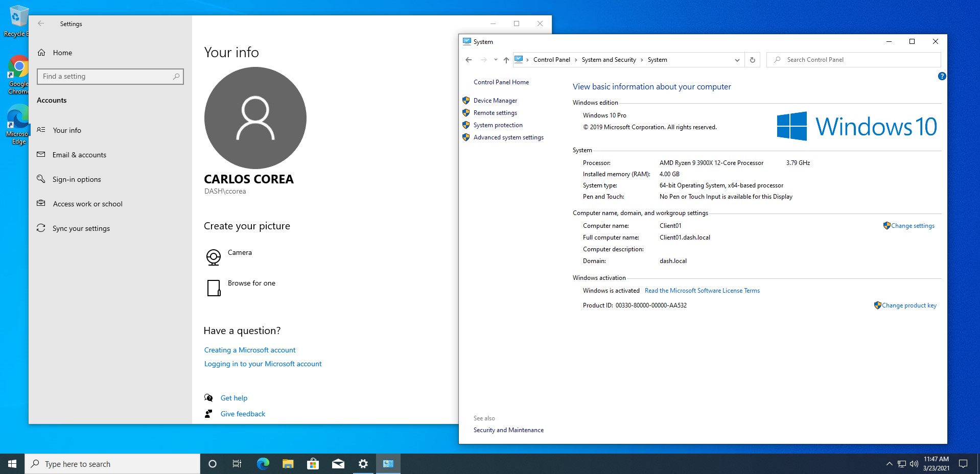Click Advanced system settings link

[508, 137]
